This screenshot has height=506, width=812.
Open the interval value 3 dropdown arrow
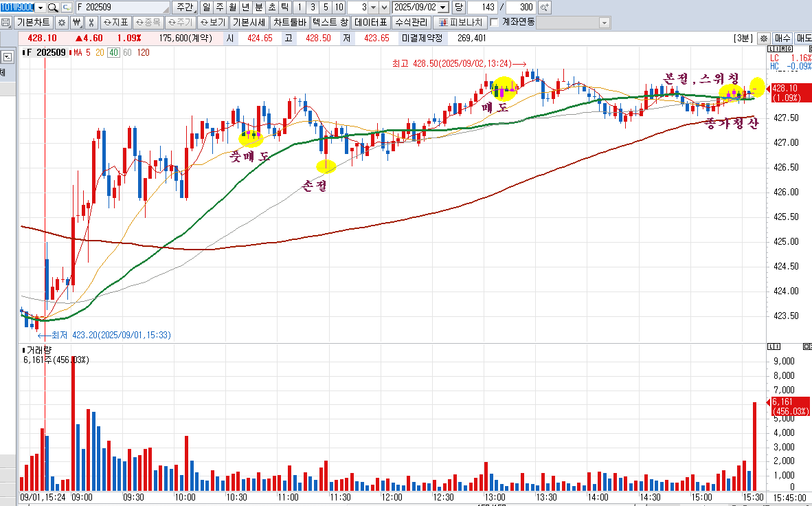[x=373, y=8]
